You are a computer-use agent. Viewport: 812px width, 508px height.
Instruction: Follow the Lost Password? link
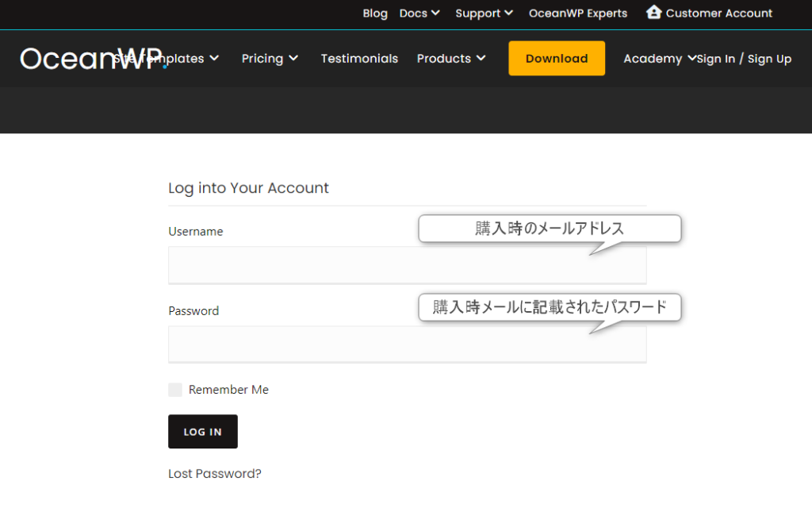coord(215,473)
